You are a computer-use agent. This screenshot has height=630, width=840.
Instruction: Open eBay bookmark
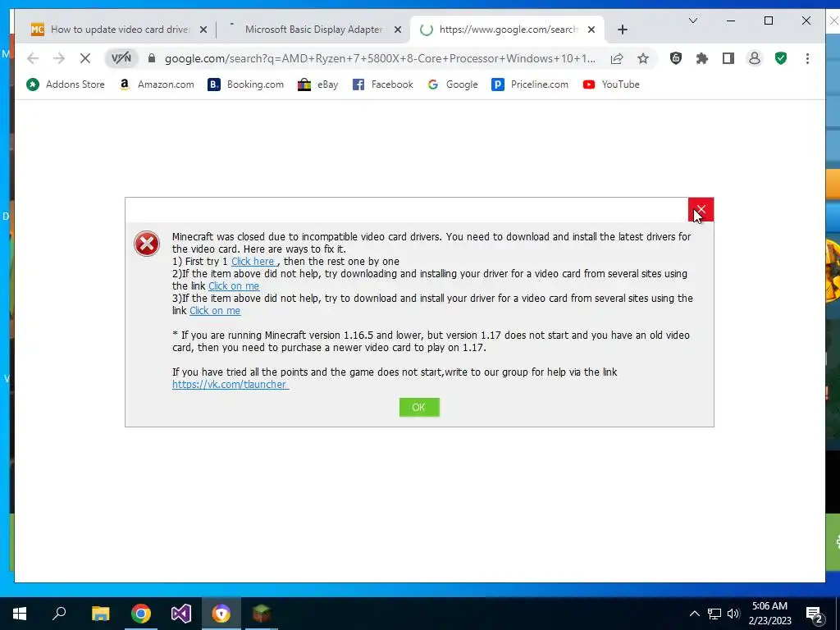click(318, 84)
